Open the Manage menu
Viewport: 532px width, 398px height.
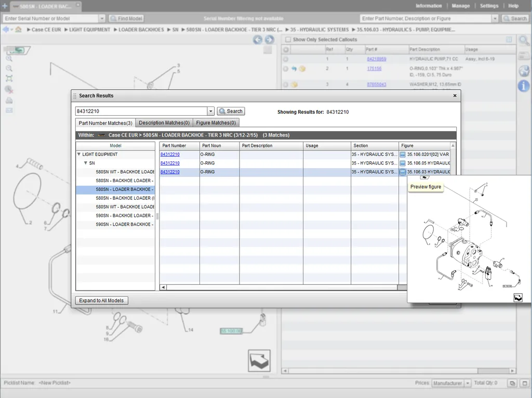[460, 6]
